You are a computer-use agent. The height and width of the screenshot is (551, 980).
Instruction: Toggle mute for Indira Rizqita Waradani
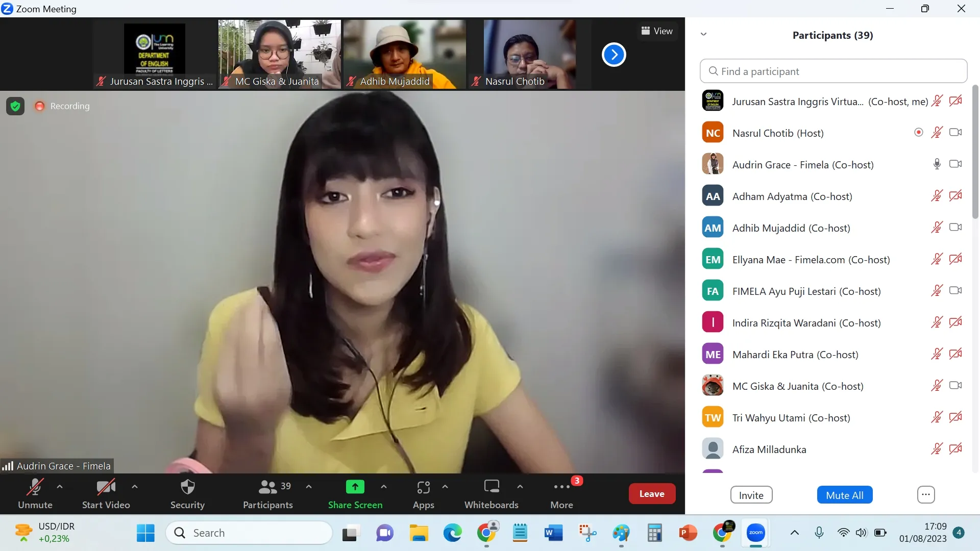[937, 322]
